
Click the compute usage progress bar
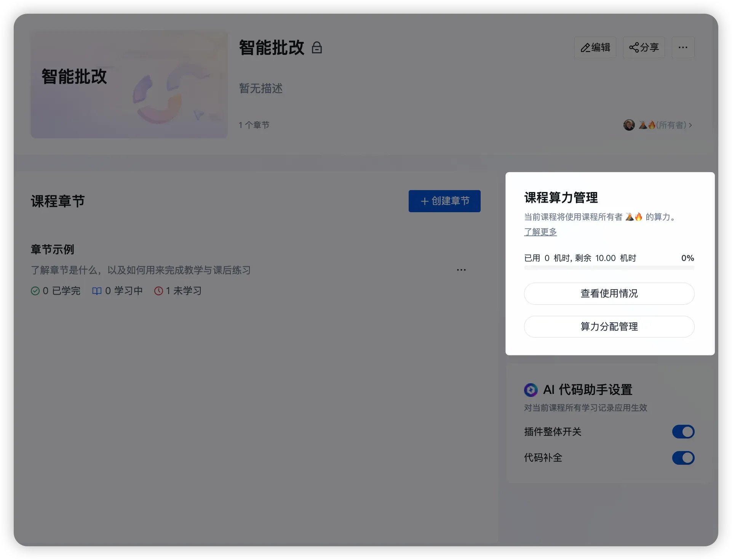pos(609,268)
